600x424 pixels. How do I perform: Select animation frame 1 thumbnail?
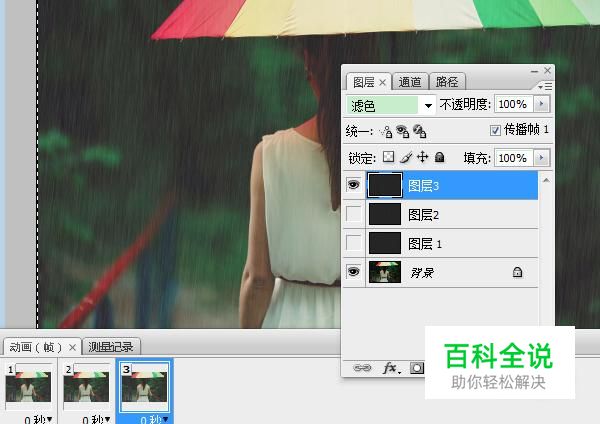(28, 386)
